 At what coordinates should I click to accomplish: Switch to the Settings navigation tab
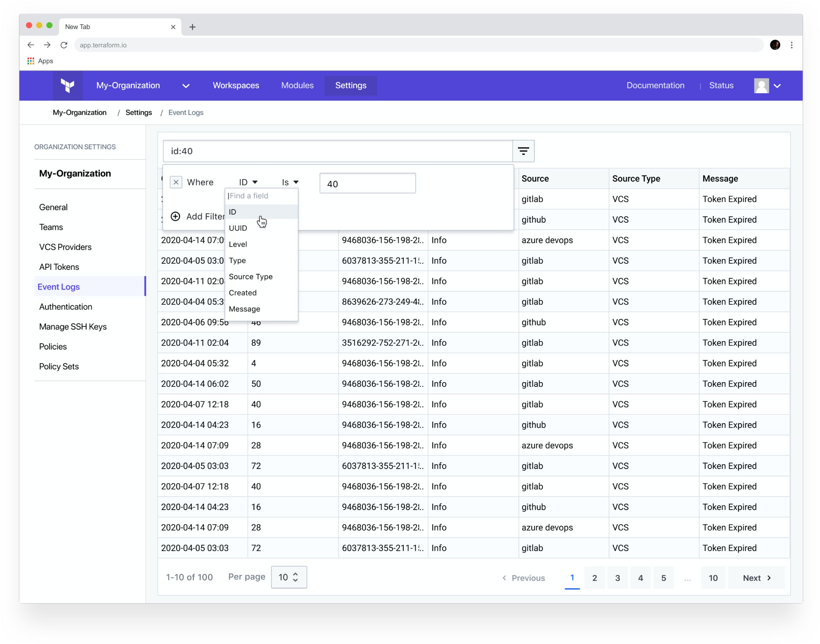pyautogui.click(x=351, y=86)
